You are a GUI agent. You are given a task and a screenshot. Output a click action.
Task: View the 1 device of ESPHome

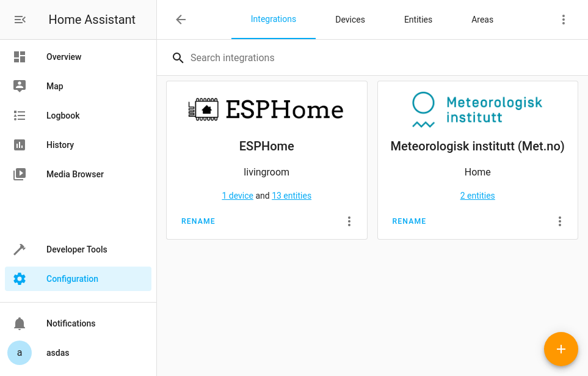click(238, 195)
